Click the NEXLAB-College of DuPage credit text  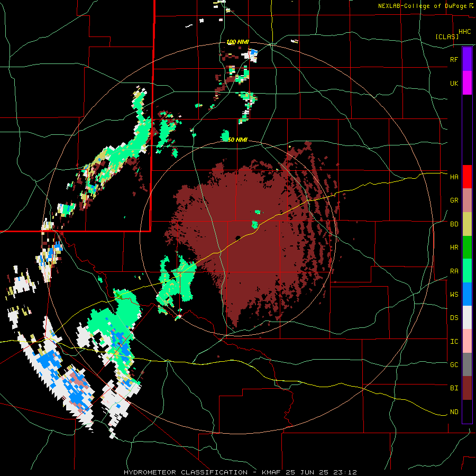(422, 6)
